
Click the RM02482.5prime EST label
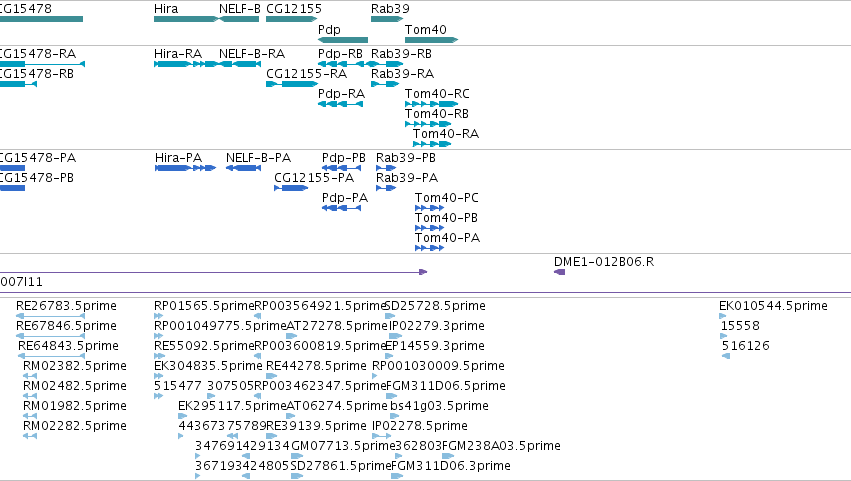(x=75, y=386)
